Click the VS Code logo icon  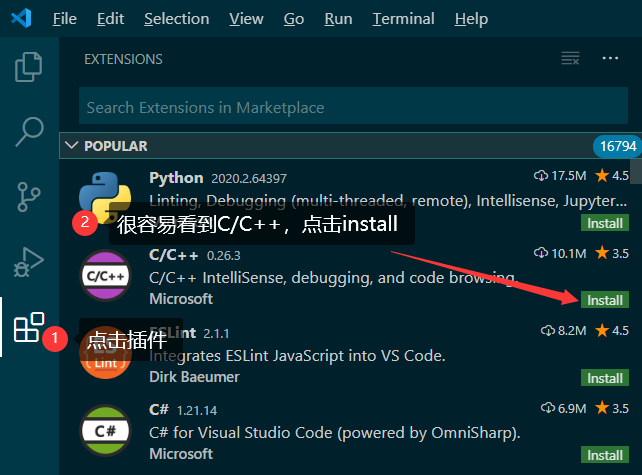tap(21, 18)
